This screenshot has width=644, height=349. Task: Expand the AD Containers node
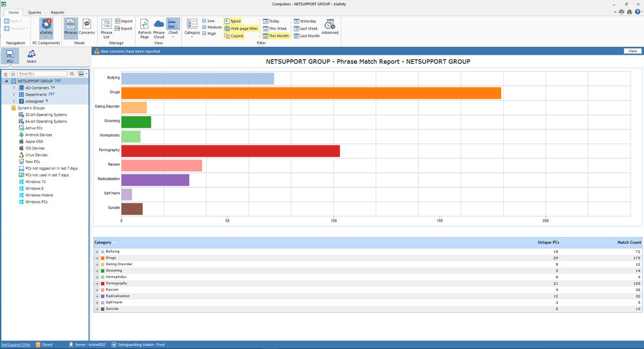14,88
